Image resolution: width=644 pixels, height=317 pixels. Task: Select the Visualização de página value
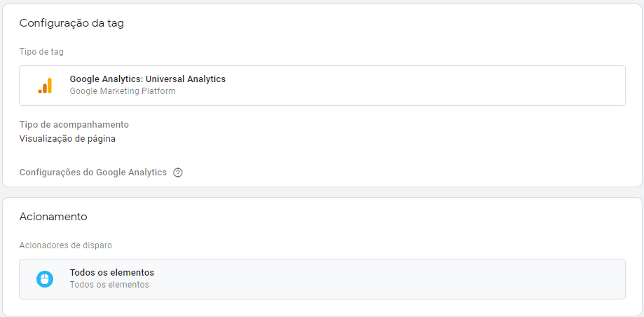(x=67, y=139)
